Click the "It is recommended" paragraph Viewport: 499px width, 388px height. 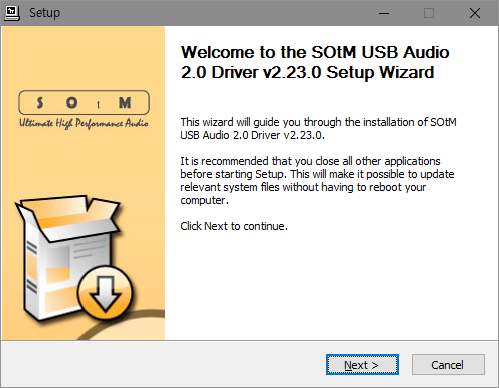[317, 181]
